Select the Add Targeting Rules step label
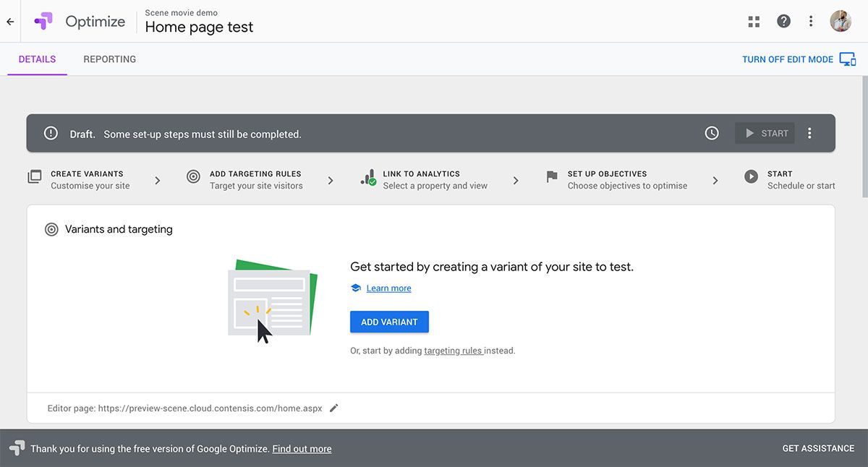The image size is (868, 467). click(x=255, y=173)
